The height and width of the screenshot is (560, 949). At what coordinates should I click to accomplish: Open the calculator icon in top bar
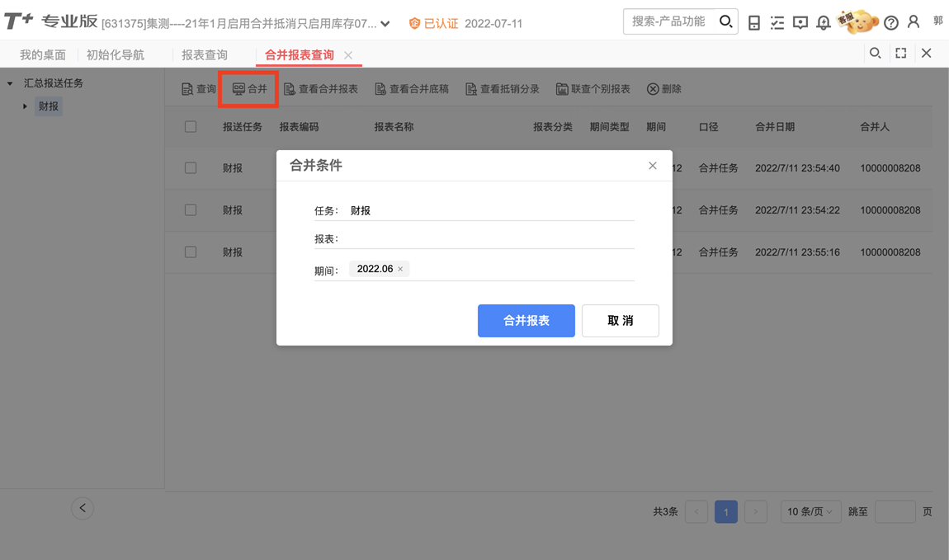click(x=754, y=23)
